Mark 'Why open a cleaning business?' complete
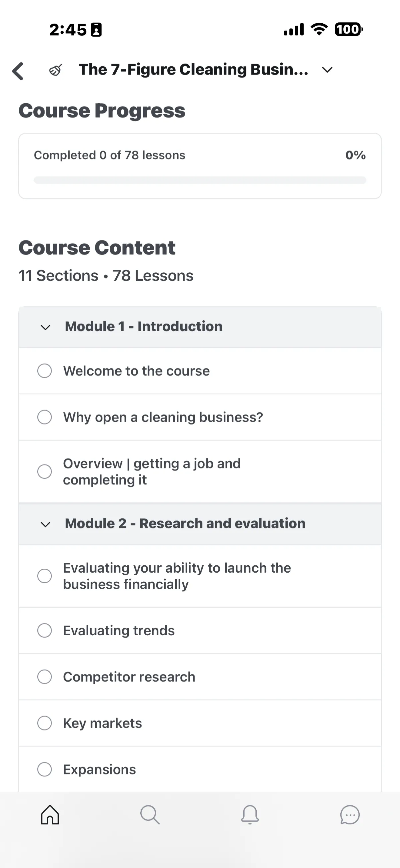This screenshot has height=868, width=400. click(45, 417)
